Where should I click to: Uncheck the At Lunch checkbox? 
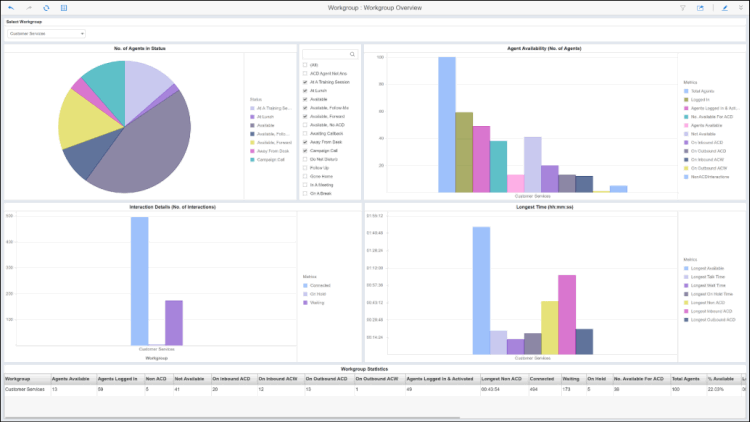coord(305,91)
